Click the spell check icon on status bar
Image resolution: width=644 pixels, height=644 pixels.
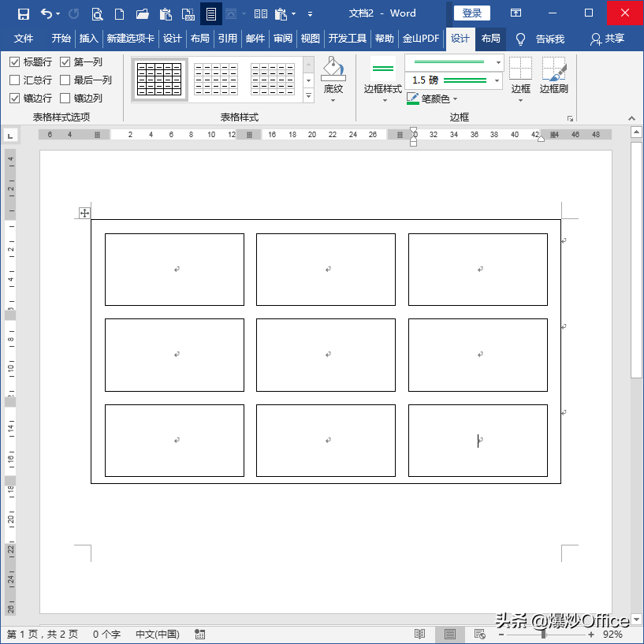pyautogui.click(x=199, y=634)
